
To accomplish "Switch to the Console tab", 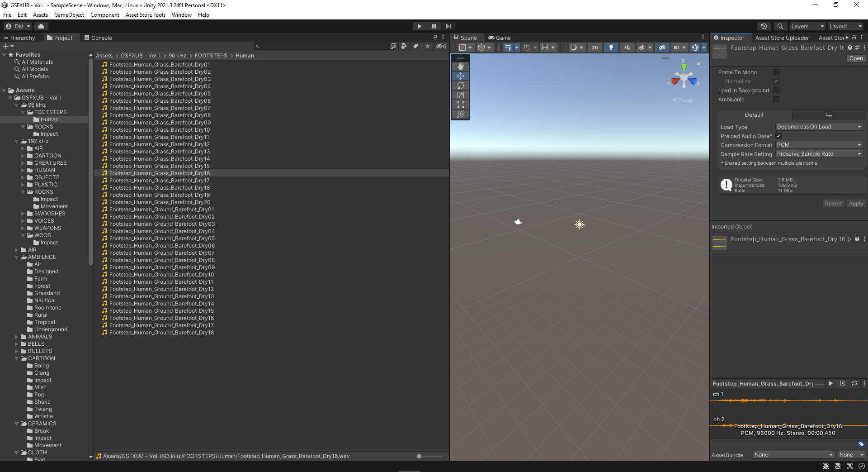I will [x=98, y=38].
